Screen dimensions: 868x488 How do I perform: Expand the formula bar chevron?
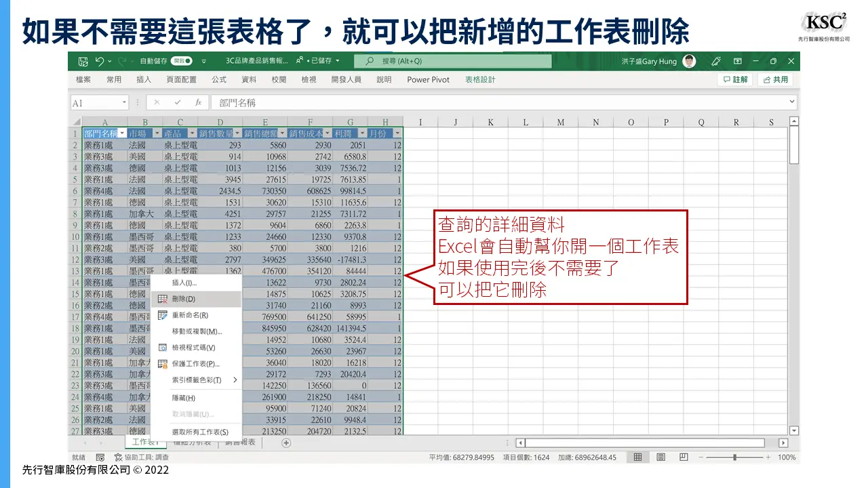point(792,102)
